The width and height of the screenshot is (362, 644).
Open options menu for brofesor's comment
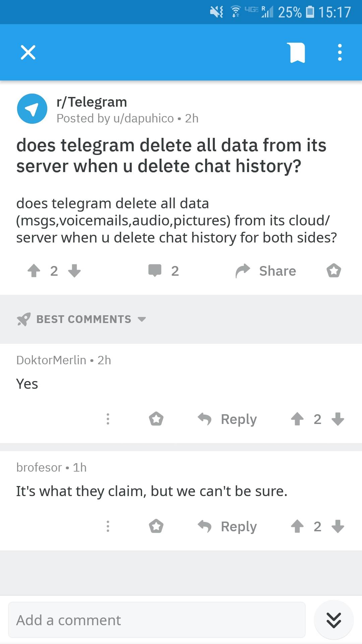point(108,526)
